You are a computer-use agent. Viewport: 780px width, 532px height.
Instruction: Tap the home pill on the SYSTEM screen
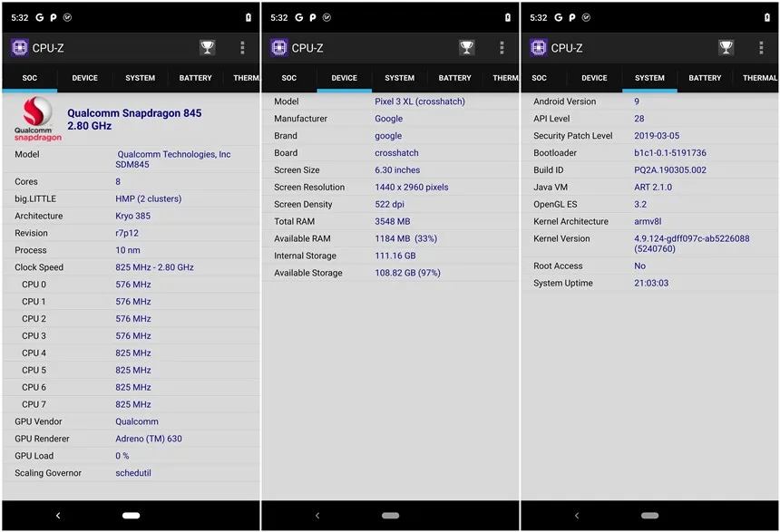pos(649,516)
